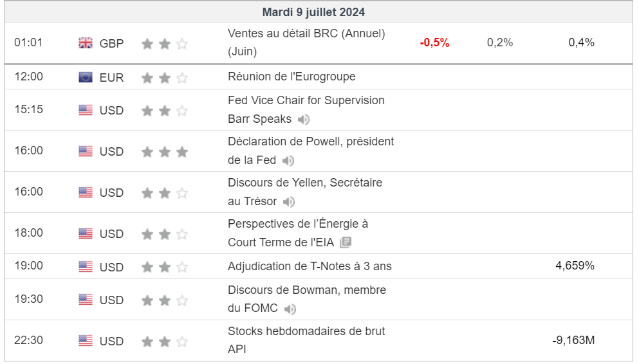The height and width of the screenshot is (364, 639).
Task: Click the EU flag on the EUR row
Action: 86,77
